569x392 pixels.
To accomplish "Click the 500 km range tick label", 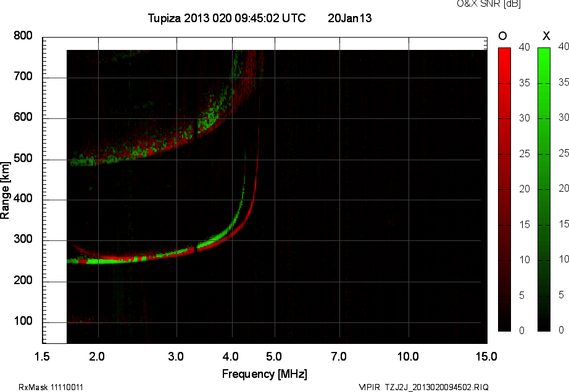I will (x=23, y=158).
